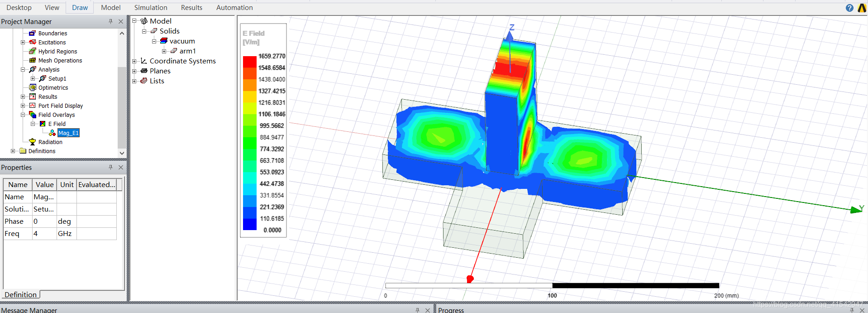
Task: Click the Optimetrics icon
Action: click(32, 87)
